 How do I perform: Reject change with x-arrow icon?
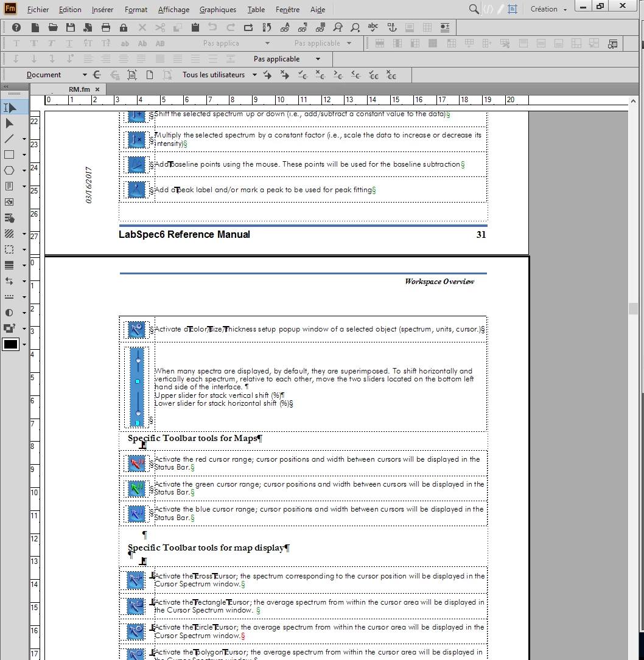(285, 75)
